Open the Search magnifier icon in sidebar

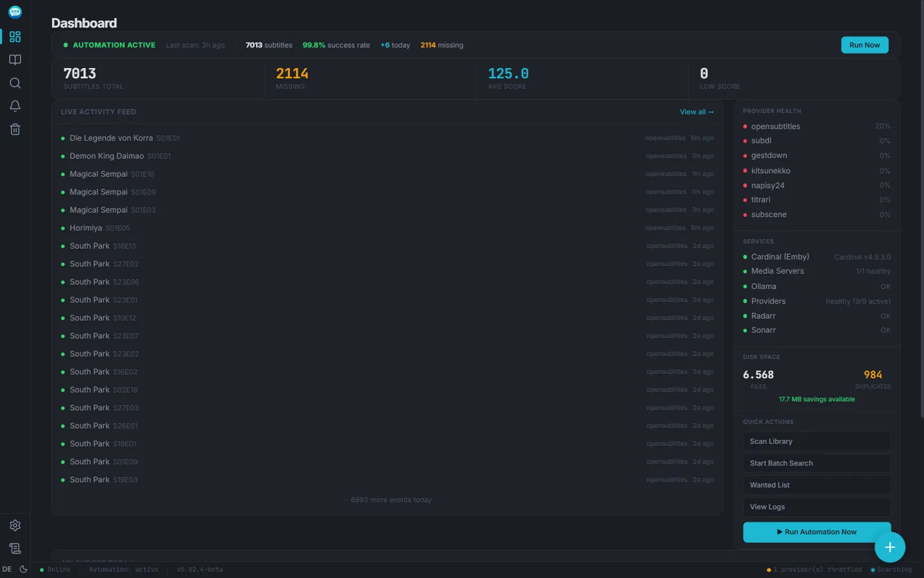[15, 83]
